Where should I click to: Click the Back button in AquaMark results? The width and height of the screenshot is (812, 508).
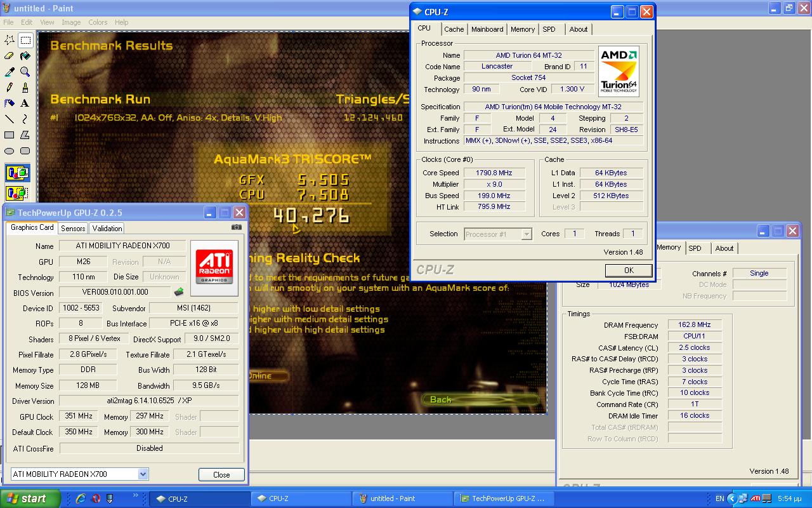coord(480,399)
